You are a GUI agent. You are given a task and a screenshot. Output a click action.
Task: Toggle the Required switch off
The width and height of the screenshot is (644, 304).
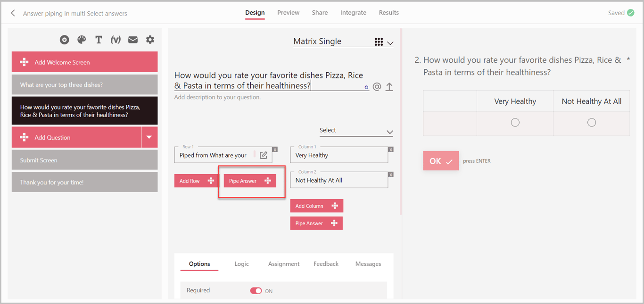click(256, 291)
